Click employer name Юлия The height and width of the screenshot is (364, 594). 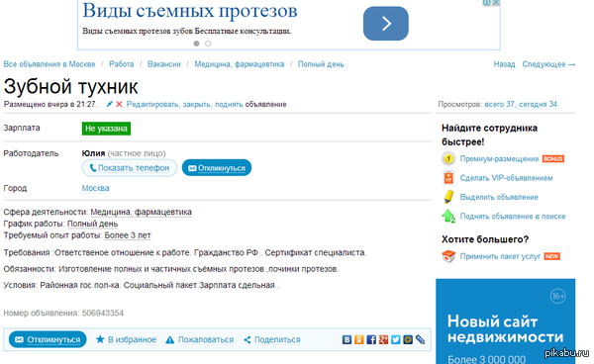tap(93, 153)
